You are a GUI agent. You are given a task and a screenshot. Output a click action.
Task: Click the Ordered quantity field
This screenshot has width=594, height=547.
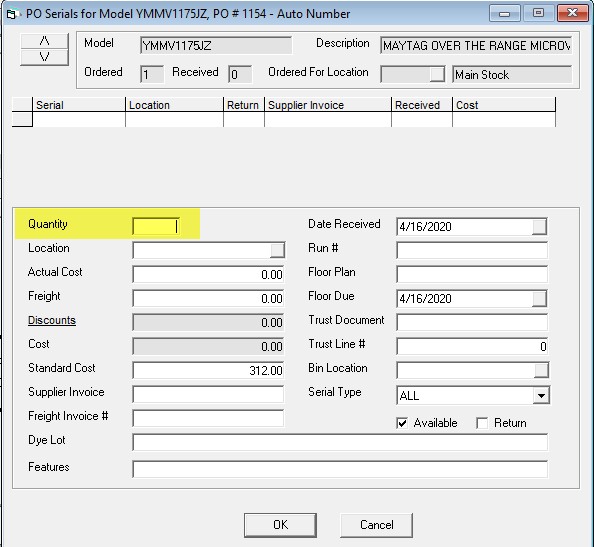(152, 74)
